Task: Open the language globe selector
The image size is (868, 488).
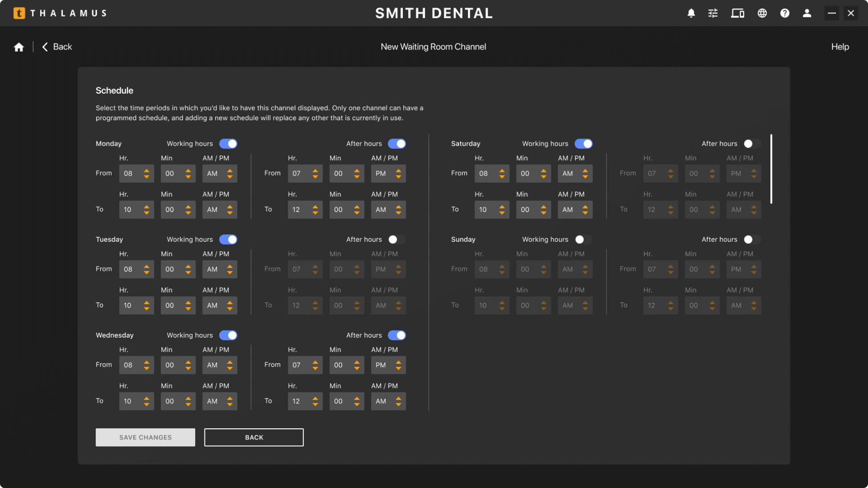Action: click(x=762, y=13)
